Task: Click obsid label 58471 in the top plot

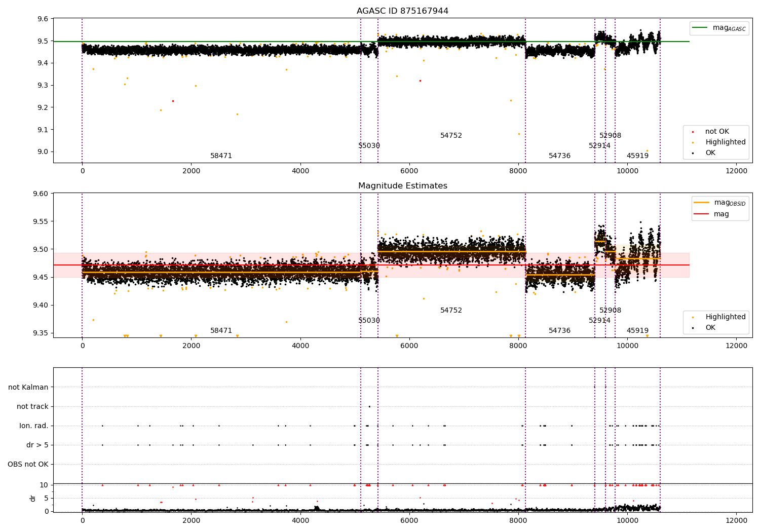Action: 221,156
